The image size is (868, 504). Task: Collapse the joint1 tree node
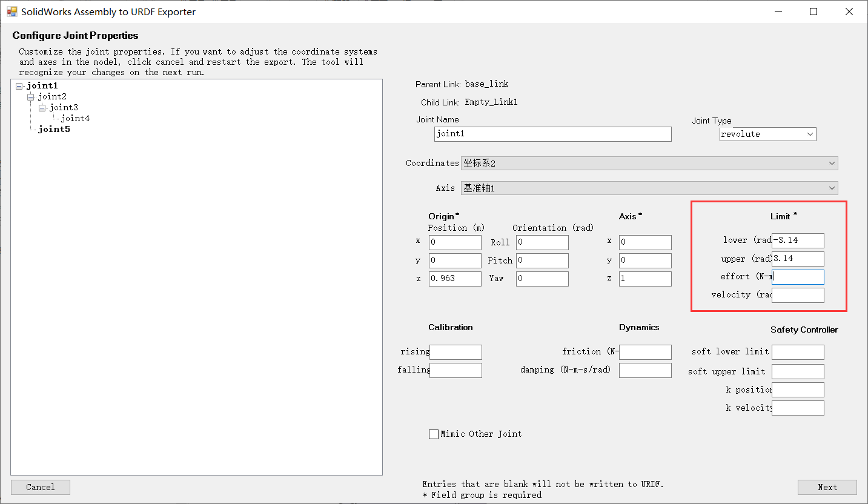19,86
